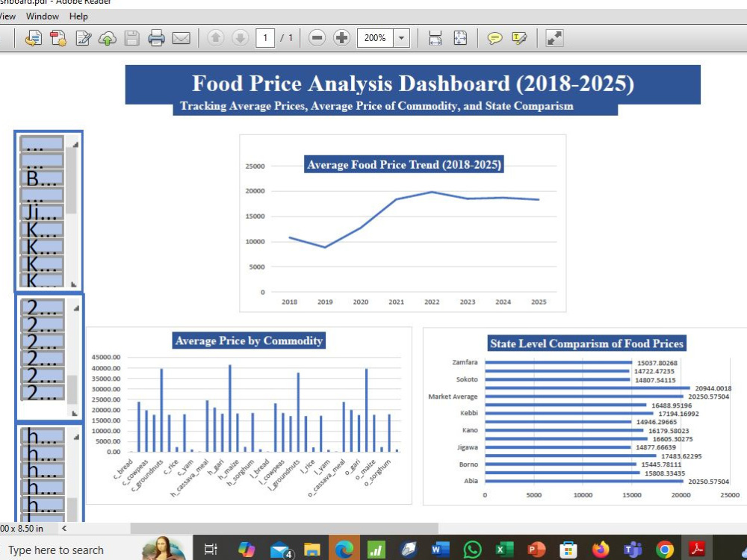747x560 pixels.
Task: Click 'State Level Comparism of Food Prices' title
Action: point(586,343)
